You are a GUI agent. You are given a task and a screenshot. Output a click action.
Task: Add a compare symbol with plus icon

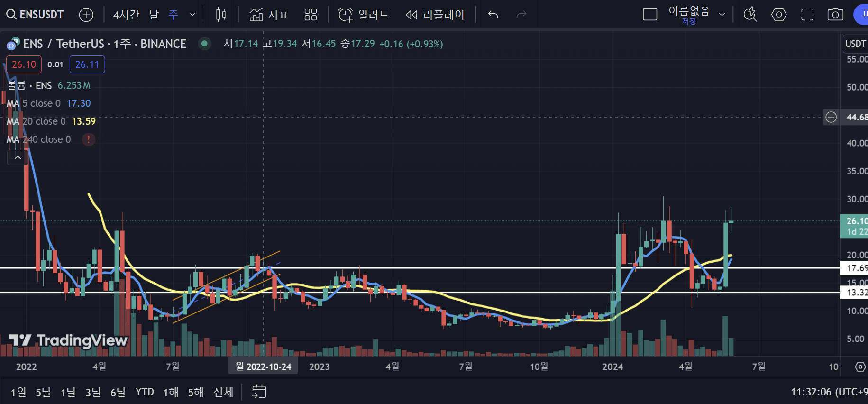tap(86, 15)
